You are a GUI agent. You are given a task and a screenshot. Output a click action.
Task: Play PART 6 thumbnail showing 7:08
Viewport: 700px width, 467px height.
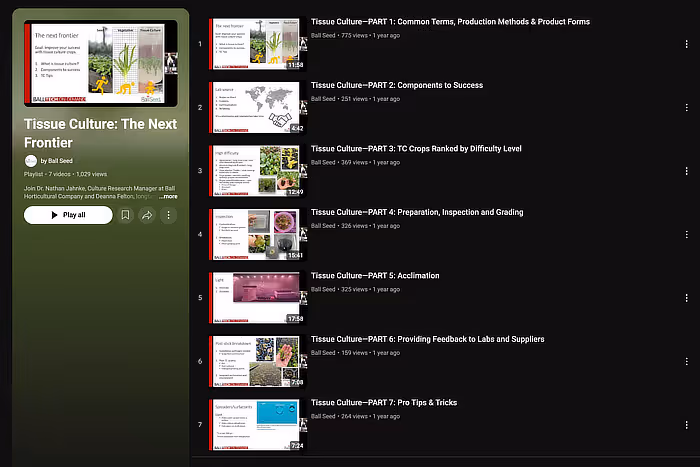point(258,361)
